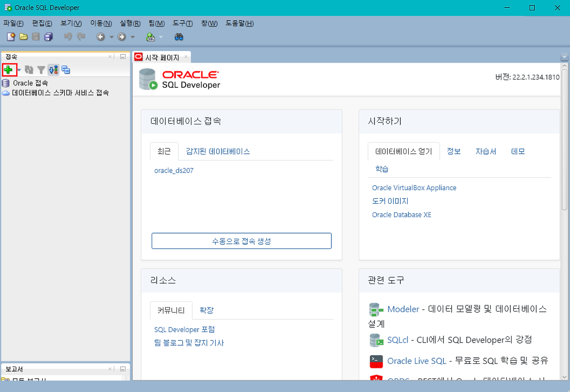Toggle the schema browser sort icon
The width and height of the screenshot is (570, 392).
point(53,70)
